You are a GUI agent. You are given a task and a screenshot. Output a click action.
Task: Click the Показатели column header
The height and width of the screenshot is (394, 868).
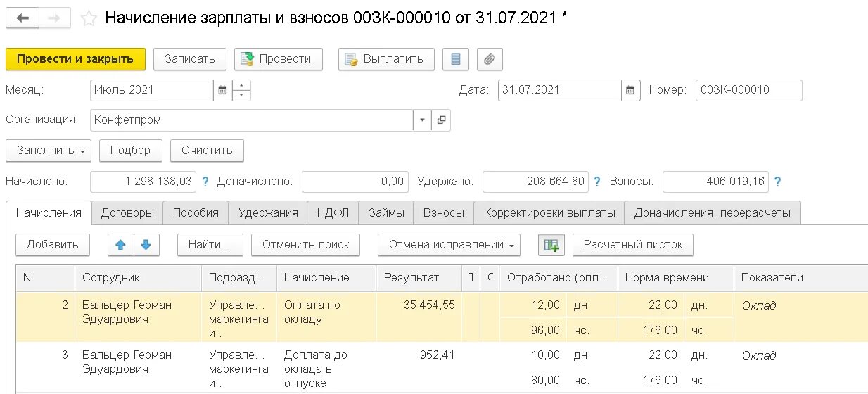(x=800, y=278)
